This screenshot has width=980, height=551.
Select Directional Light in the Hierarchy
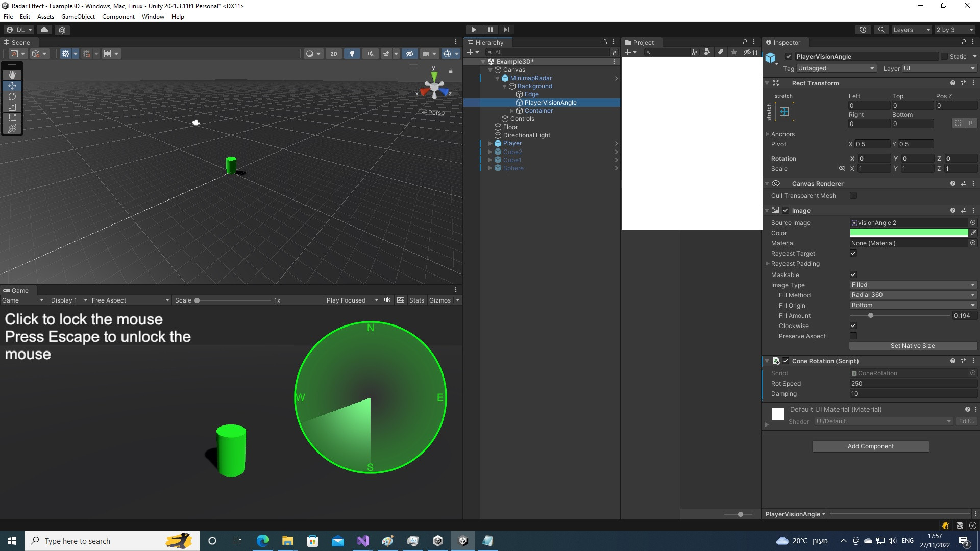point(526,135)
